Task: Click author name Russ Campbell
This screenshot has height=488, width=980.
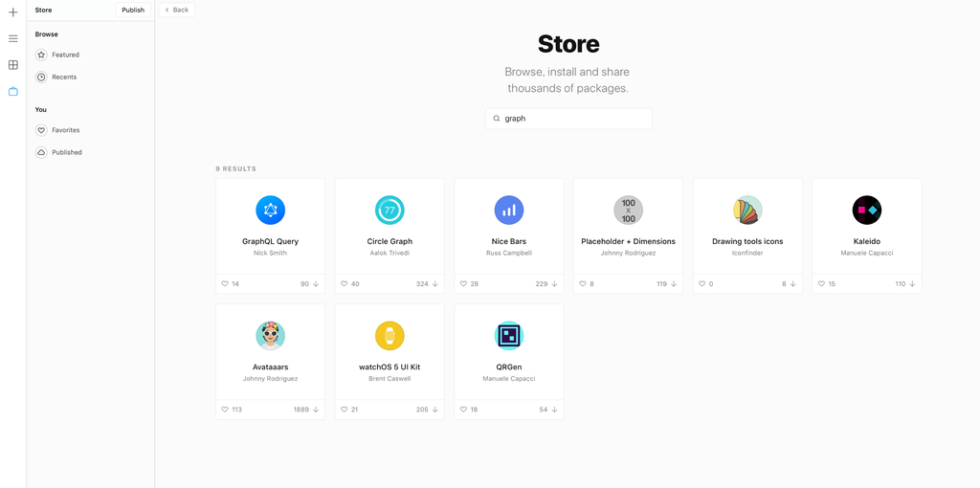Action: pyautogui.click(x=509, y=253)
